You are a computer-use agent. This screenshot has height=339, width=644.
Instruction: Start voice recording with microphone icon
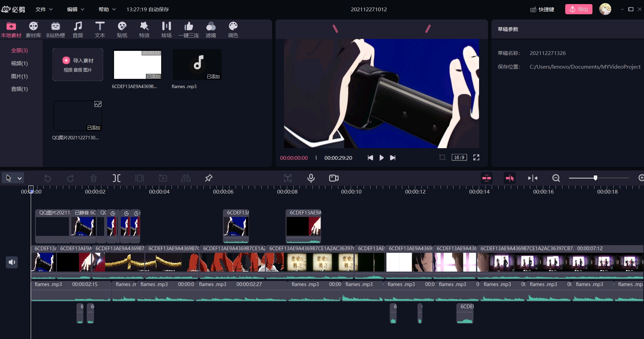pyautogui.click(x=311, y=178)
